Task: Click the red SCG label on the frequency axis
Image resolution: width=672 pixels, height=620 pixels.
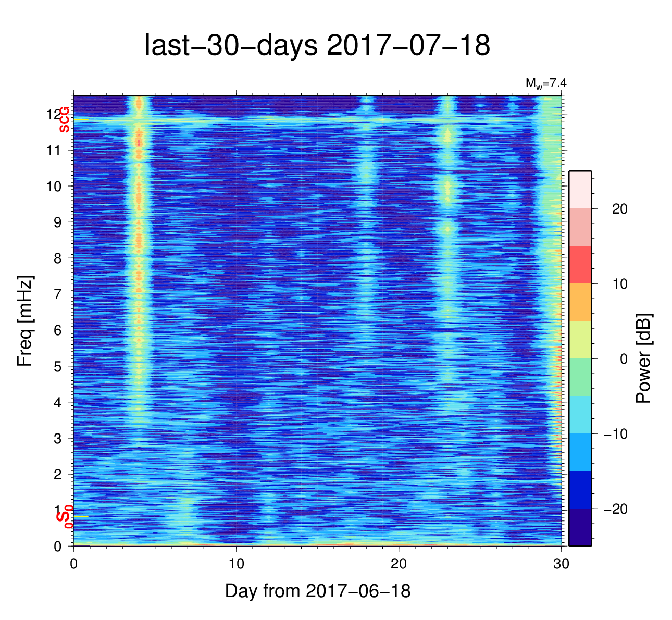Action: pos(64,120)
